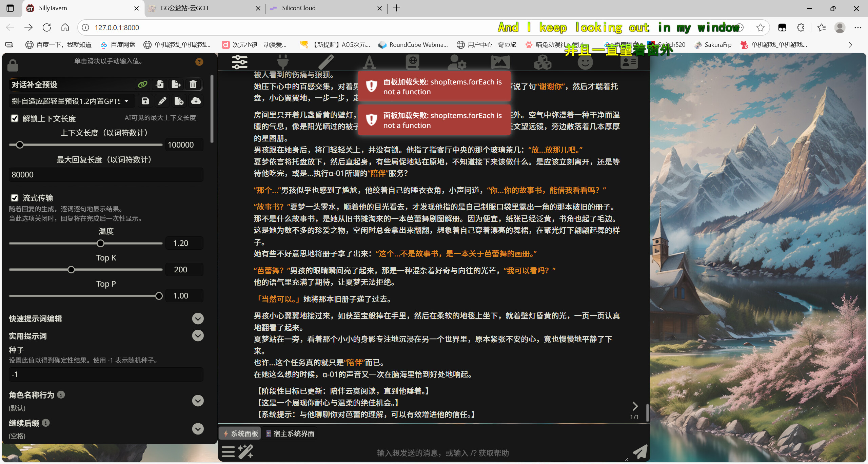
Task: Expand the 快速提示词编辑 section
Action: point(198,318)
